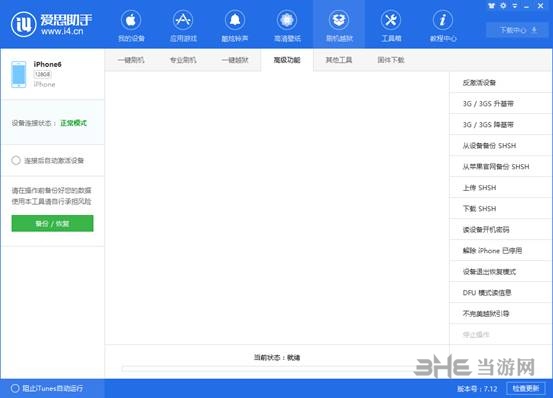Open title bar dropdown menu arrow

515,6
